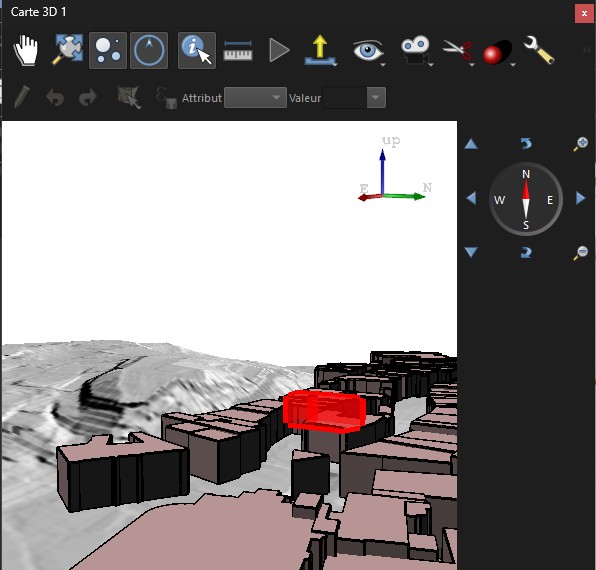Screen dimensions: 596x570
Task: Click the play animation button
Action: click(279, 50)
